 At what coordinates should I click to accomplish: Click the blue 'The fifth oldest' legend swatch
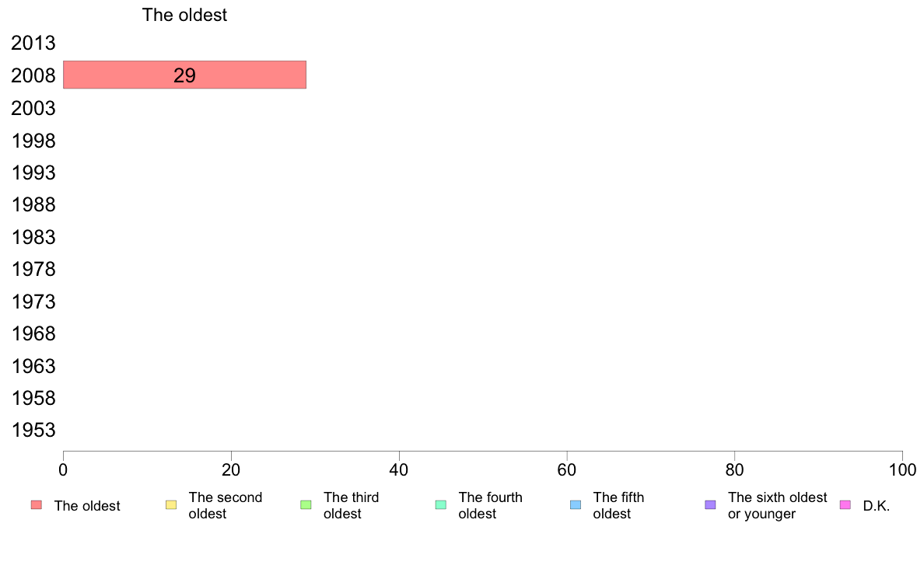[576, 505]
